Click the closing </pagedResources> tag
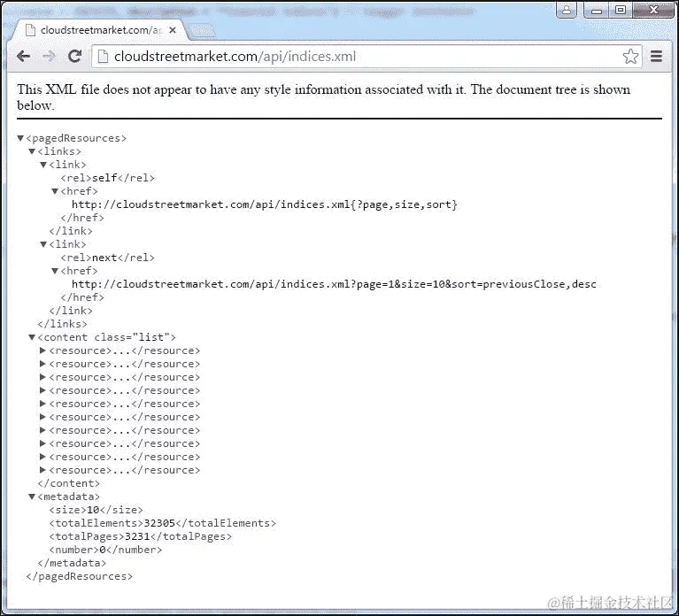This screenshot has width=679, height=616. (x=80, y=576)
